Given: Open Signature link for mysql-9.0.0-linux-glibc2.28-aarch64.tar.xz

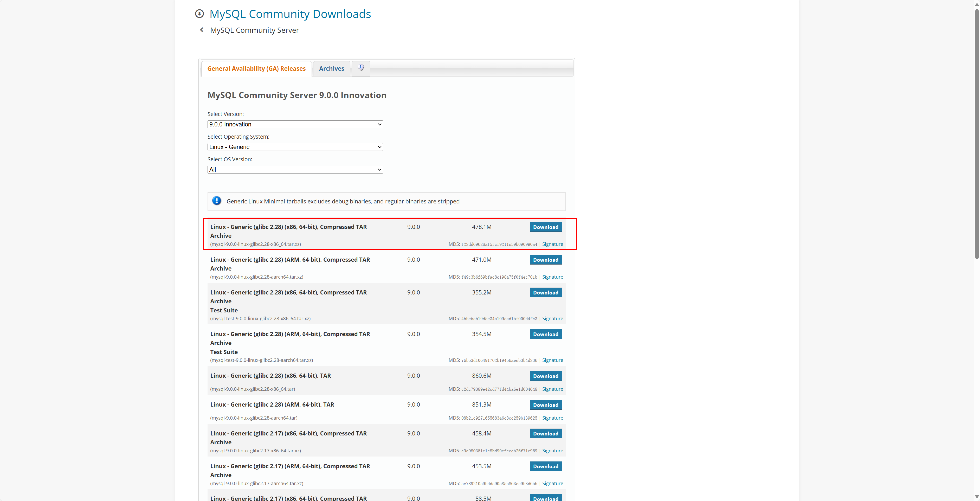Looking at the screenshot, I should coord(552,277).
